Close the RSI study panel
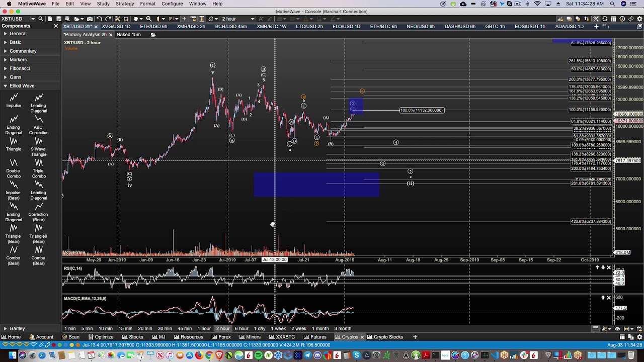644x362 pixels. click(608, 267)
